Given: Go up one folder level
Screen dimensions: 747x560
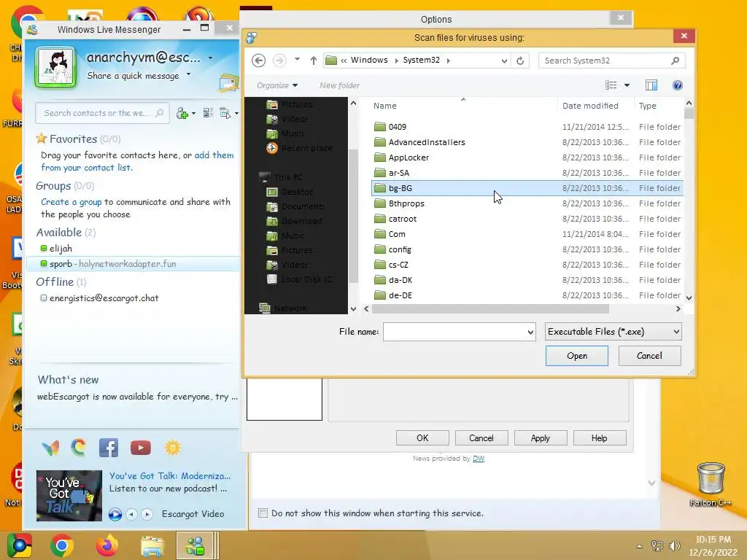Looking at the screenshot, I should point(314,61).
